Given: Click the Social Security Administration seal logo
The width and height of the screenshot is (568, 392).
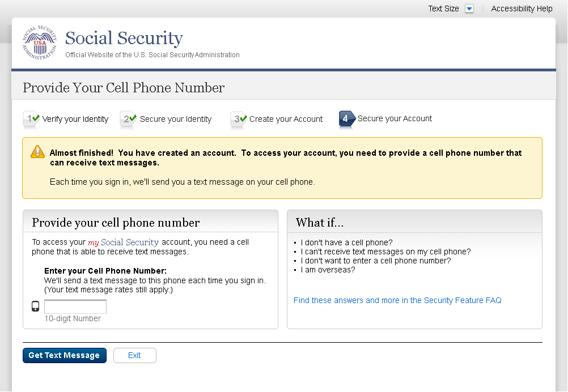Looking at the screenshot, I should (x=40, y=43).
